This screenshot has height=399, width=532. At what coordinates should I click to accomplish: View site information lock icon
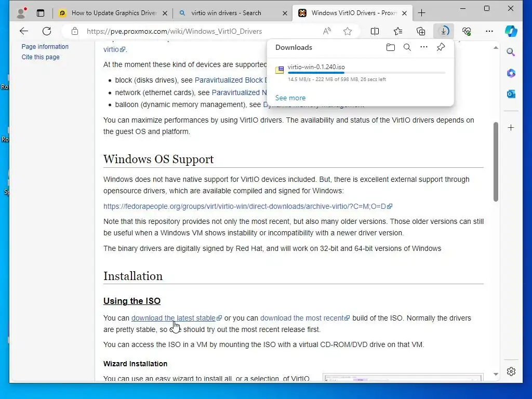click(75, 31)
